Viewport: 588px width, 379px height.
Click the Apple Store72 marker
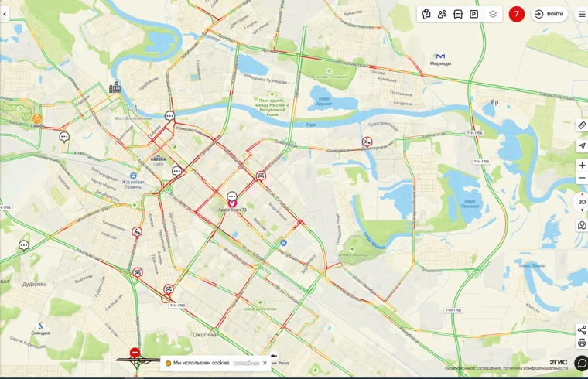point(232,203)
